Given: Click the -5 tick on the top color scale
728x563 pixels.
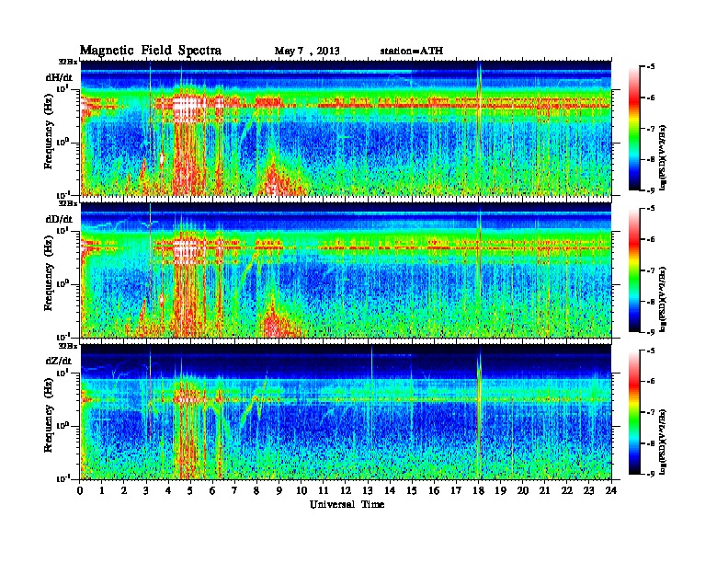Looking at the screenshot, I should pos(650,67).
